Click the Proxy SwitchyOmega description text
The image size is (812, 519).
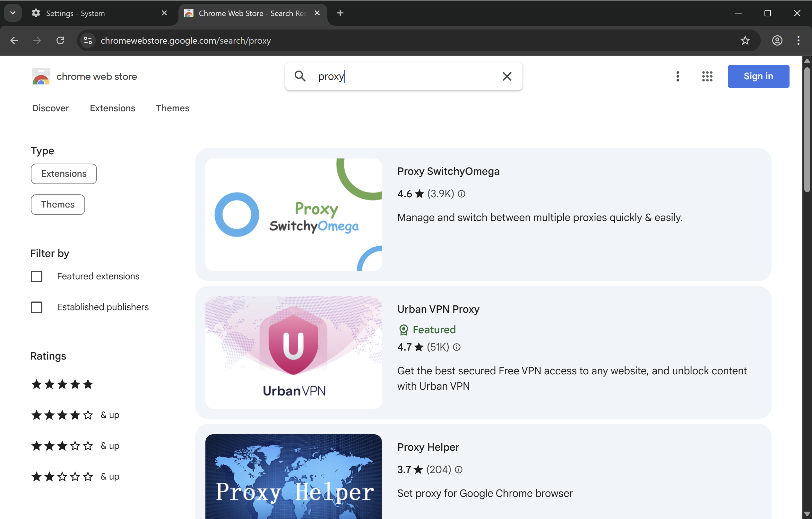coord(540,217)
